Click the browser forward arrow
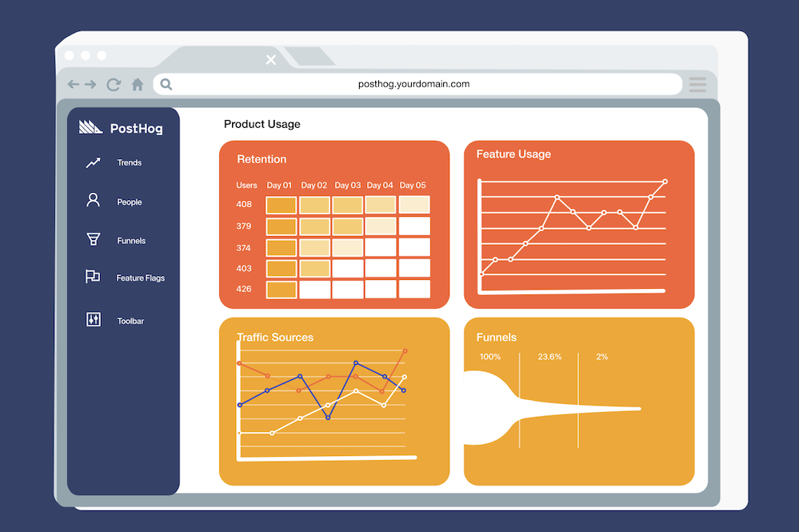 click(x=90, y=84)
